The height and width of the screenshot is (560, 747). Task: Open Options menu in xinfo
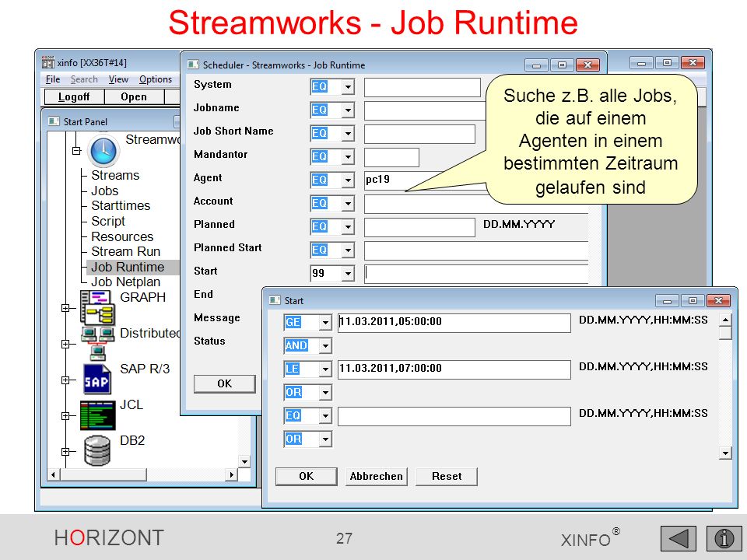pos(156,79)
